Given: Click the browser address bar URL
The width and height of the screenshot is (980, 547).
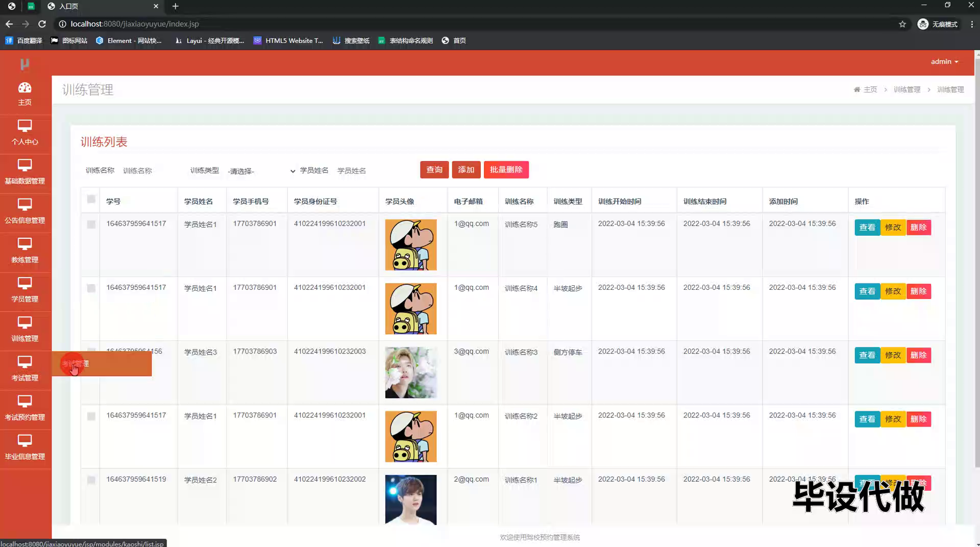Looking at the screenshot, I should (x=135, y=24).
